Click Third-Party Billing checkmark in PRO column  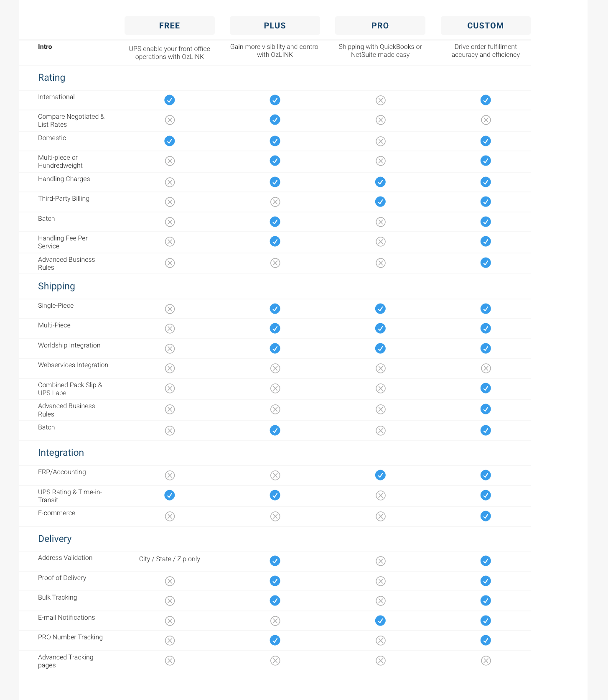coord(380,202)
